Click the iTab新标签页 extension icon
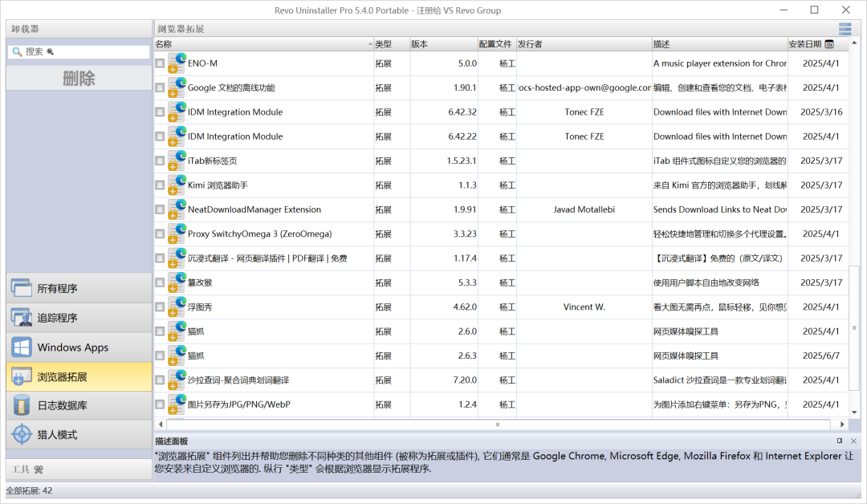 point(177,161)
